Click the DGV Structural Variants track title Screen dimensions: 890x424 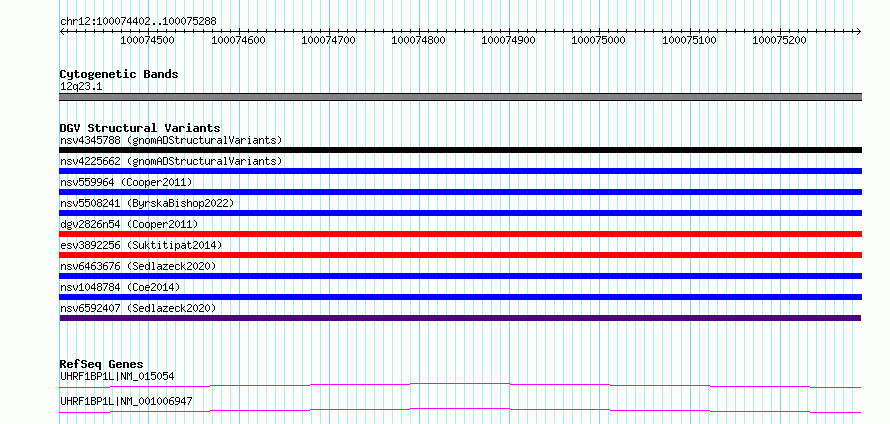point(140,128)
